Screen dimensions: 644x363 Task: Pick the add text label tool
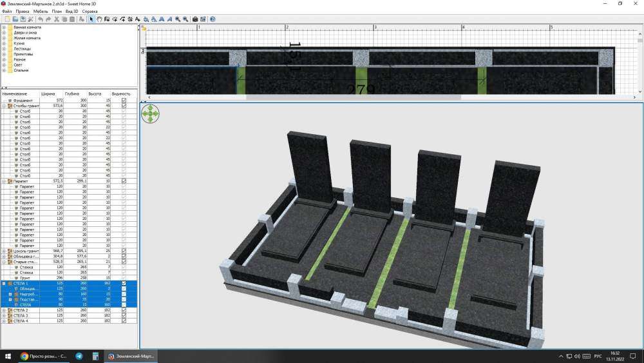(x=138, y=19)
